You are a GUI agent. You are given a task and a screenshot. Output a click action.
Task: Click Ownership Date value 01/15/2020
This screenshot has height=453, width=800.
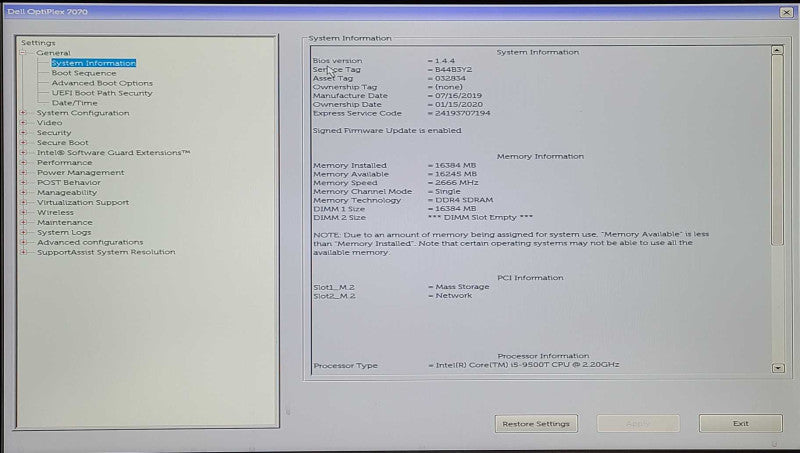tap(458, 104)
